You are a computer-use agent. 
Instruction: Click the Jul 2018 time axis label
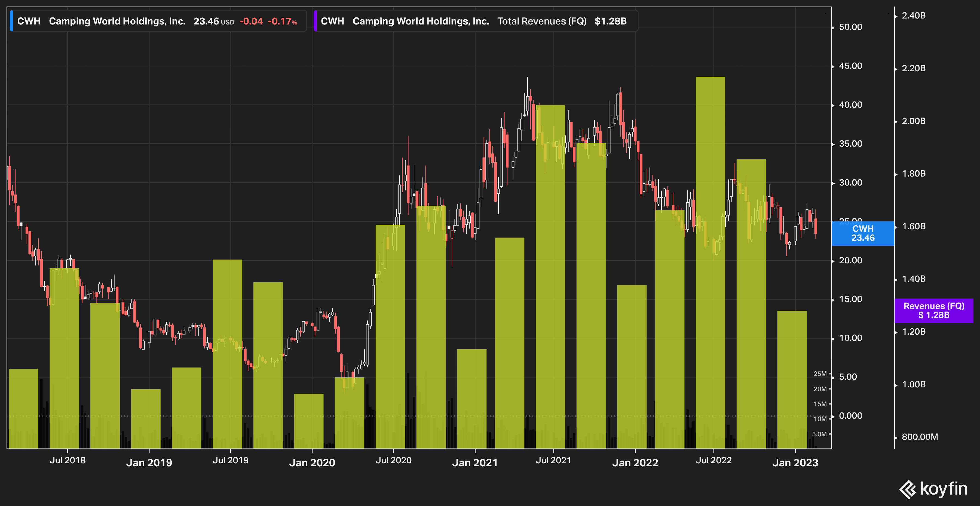pos(68,460)
